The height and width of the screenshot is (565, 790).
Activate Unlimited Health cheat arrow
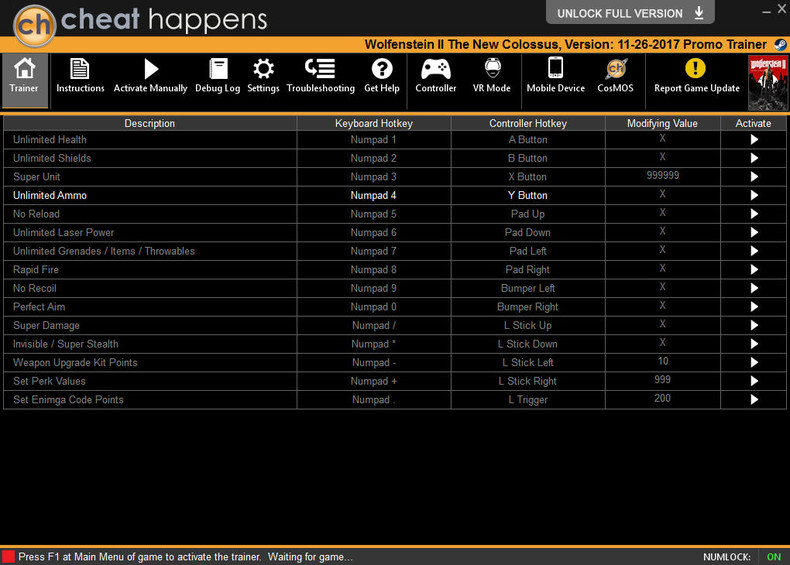tap(754, 140)
